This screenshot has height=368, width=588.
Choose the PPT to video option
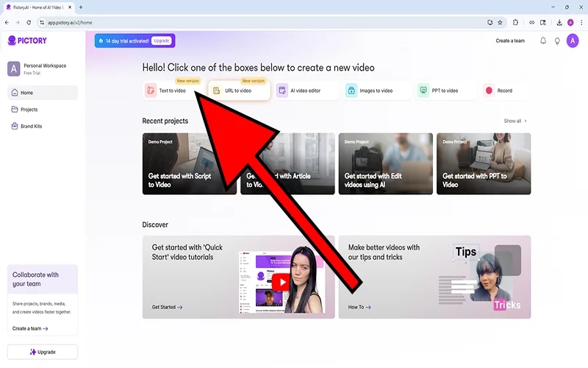click(423, 91)
